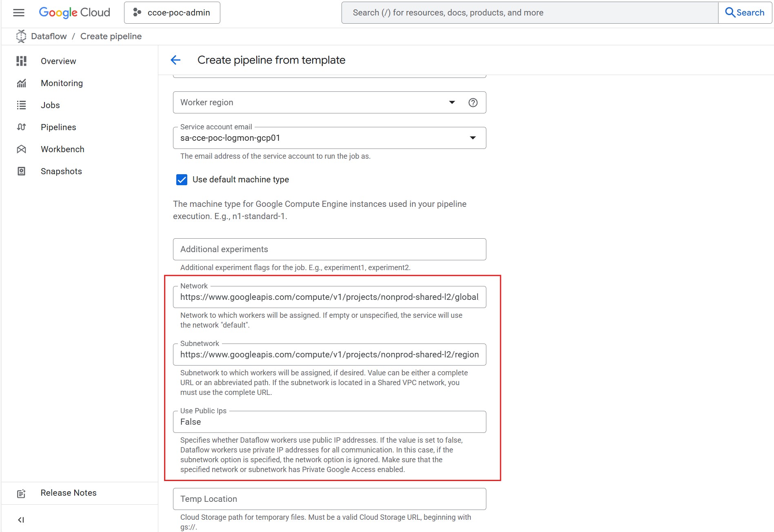Click the Monitoring chart icon
Image resolution: width=774 pixels, height=532 pixels.
point(21,83)
